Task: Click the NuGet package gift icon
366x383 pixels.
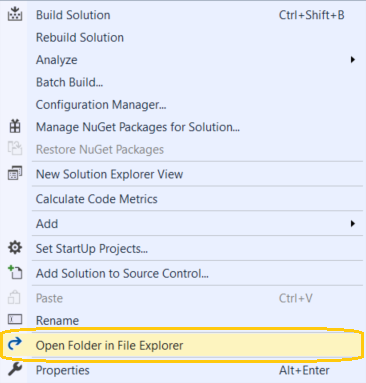Action: (x=15, y=127)
